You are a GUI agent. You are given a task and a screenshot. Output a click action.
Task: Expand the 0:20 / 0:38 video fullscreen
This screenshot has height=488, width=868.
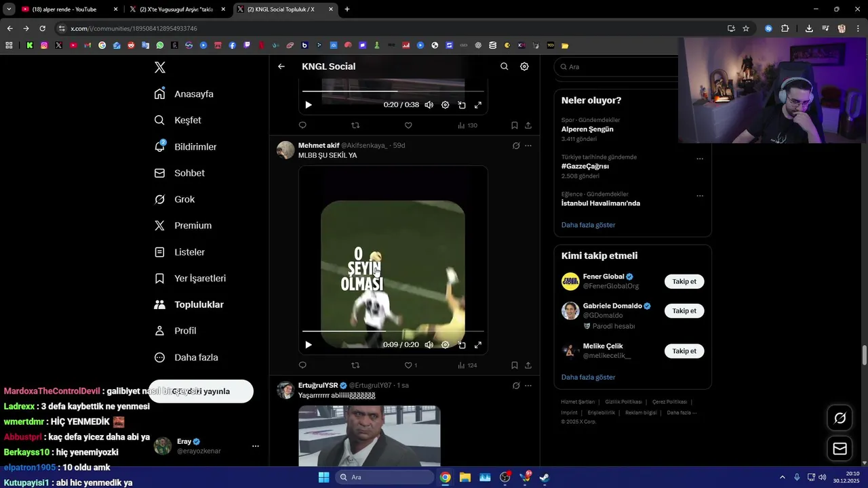(478, 105)
